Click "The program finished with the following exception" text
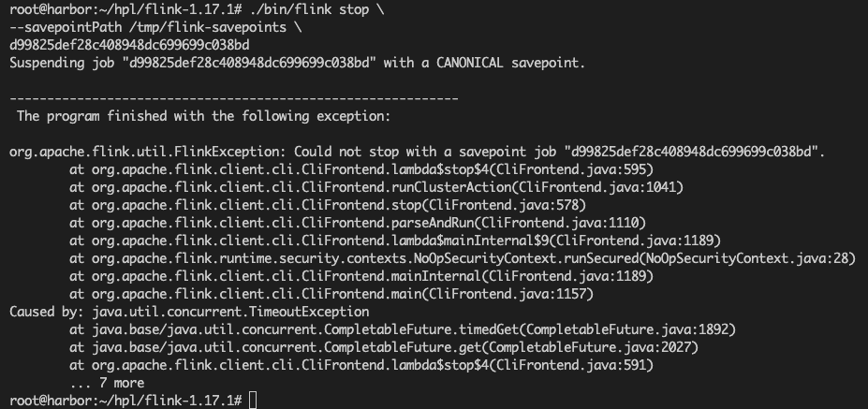868x409 pixels. 204,116
